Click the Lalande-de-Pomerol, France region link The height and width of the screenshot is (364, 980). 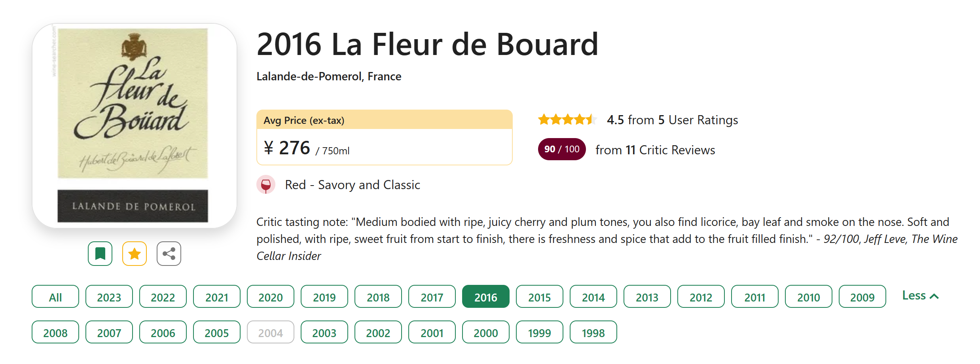pos(329,76)
